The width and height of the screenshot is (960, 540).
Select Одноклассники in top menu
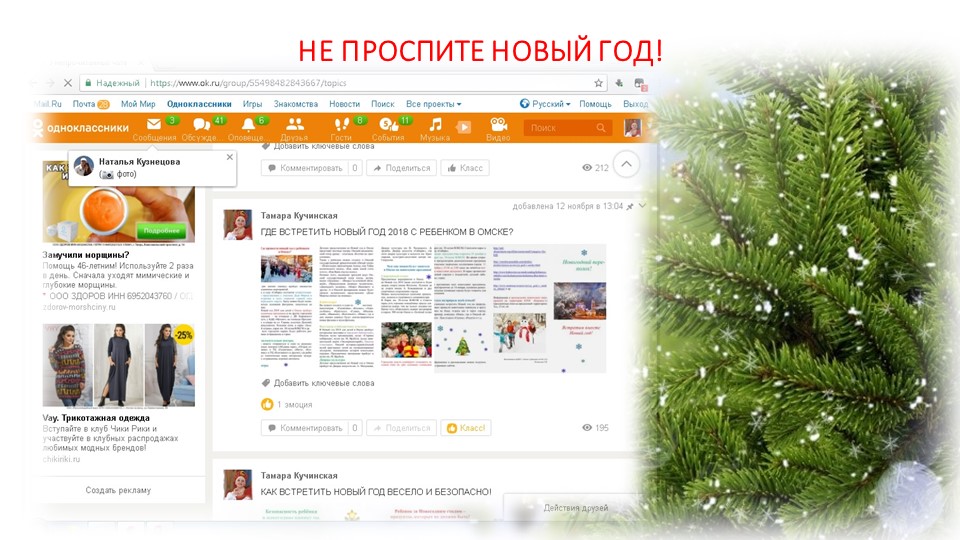tap(199, 104)
